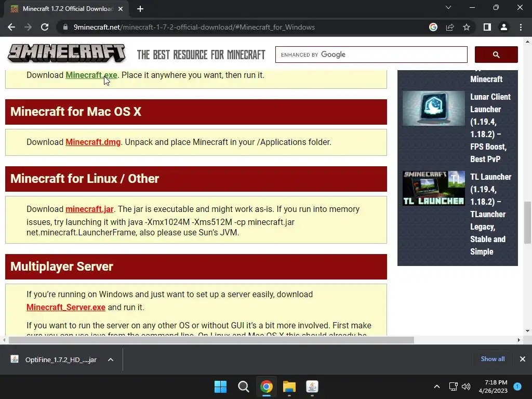Click the red search magnifier button
Viewport: 532px width, 399px height.
[496, 55]
